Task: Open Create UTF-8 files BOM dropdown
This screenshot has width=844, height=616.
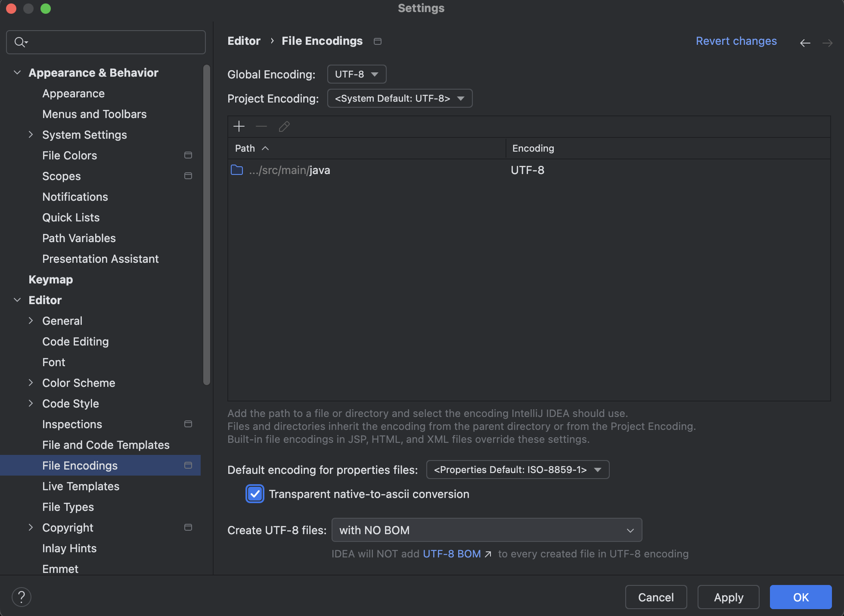Action: [487, 530]
